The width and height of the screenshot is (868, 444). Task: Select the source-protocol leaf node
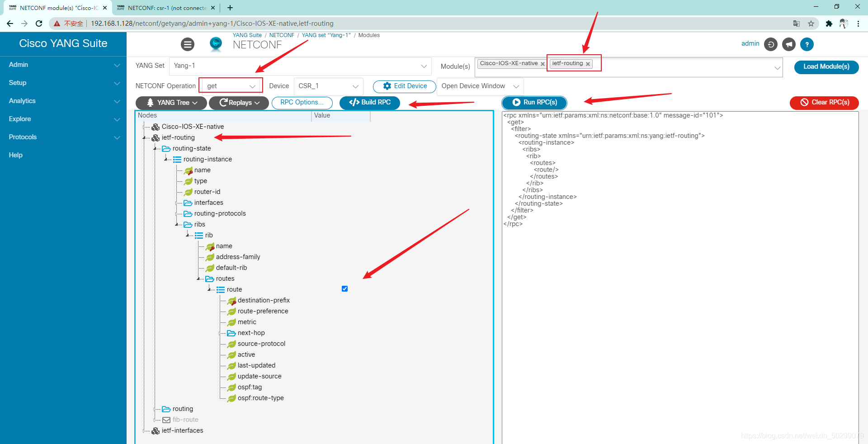click(261, 344)
